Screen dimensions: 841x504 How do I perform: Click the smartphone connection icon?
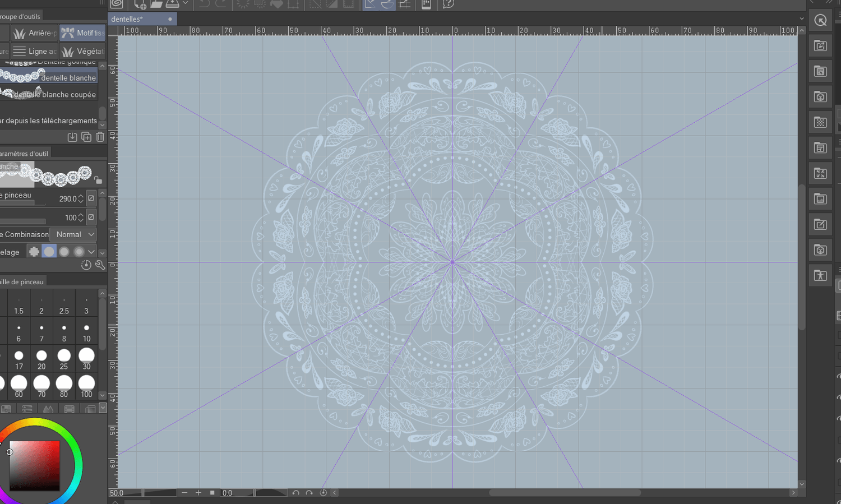[426, 4]
